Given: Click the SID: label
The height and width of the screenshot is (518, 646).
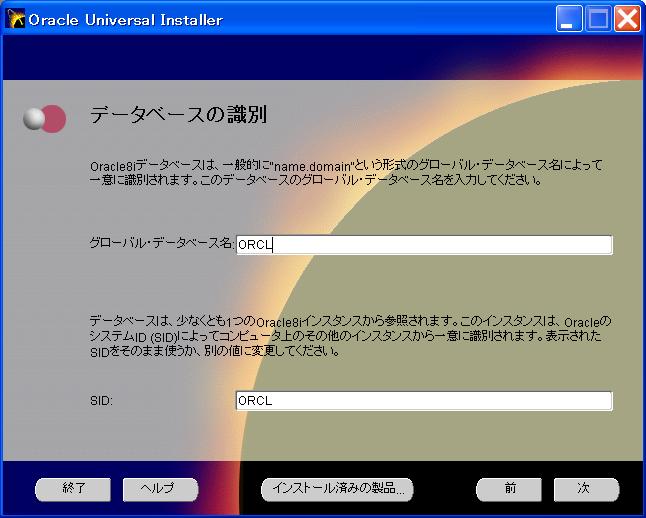Looking at the screenshot, I should (x=101, y=401).
